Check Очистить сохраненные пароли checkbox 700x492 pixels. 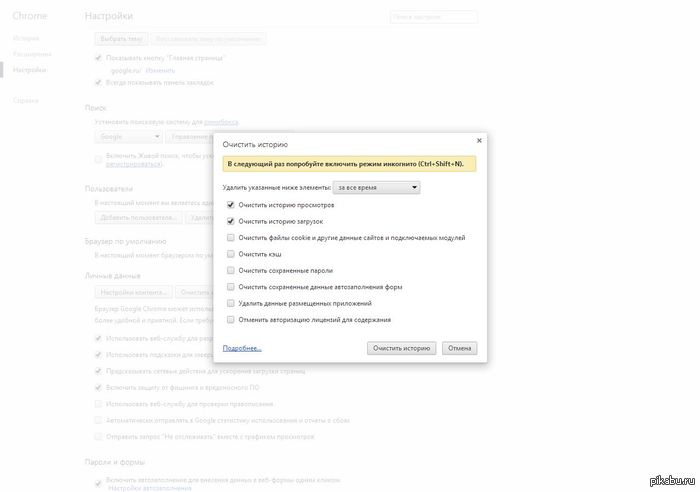tap(231, 270)
